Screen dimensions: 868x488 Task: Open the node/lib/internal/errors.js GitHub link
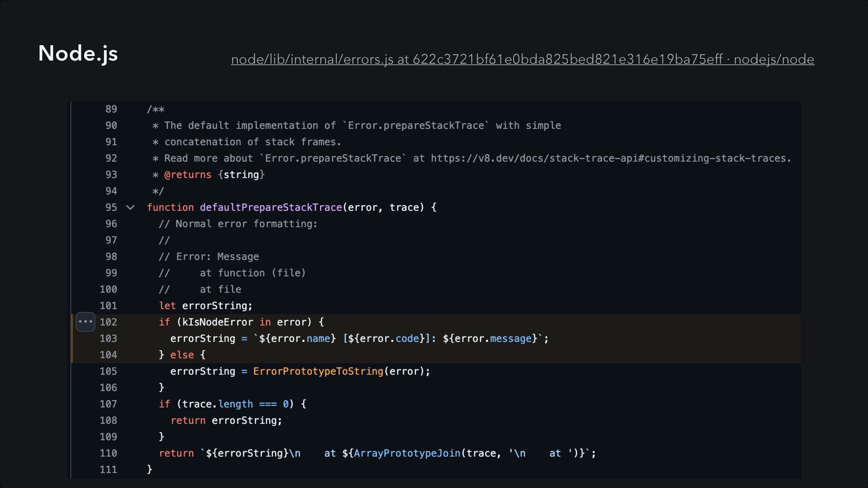[x=522, y=59]
